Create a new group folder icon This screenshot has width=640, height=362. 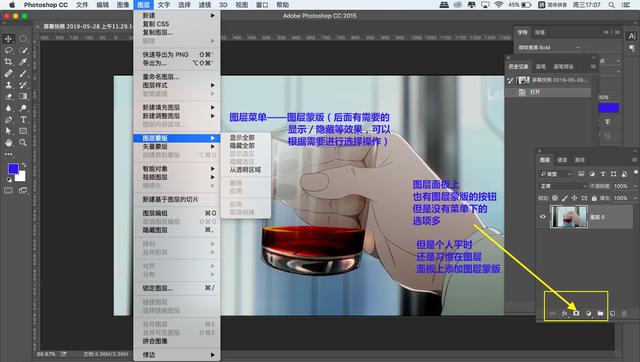(600, 313)
